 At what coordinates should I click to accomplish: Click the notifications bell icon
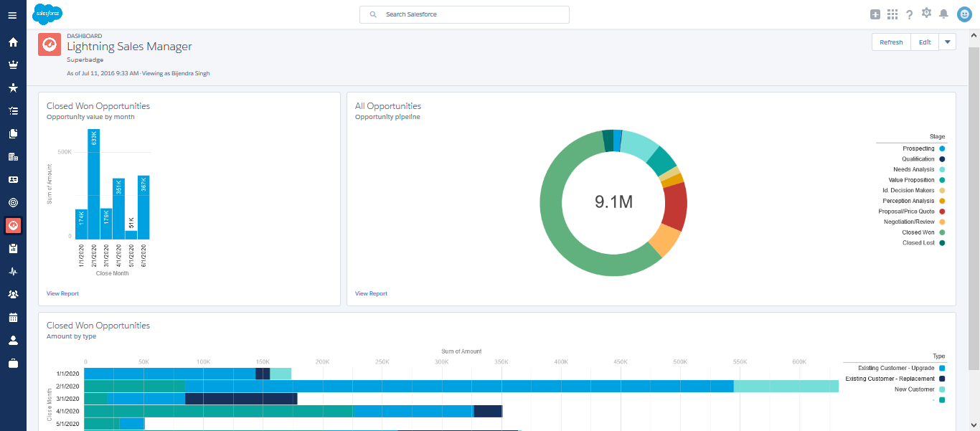coord(943,14)
